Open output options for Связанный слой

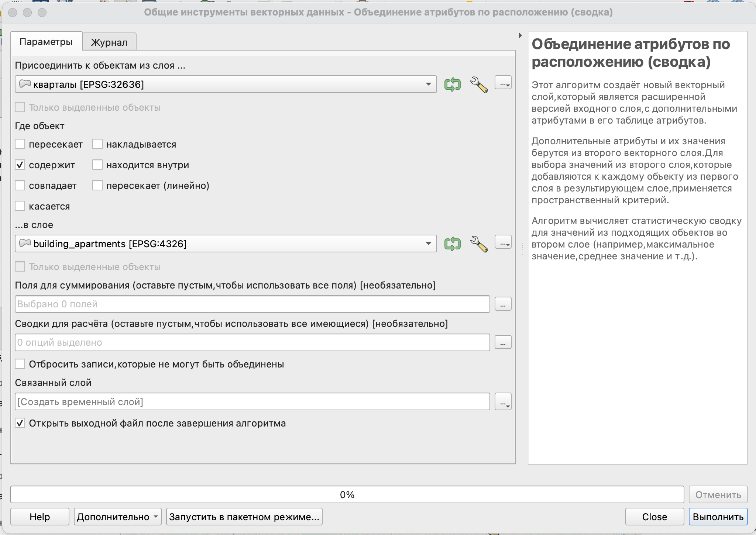[503, 402]
